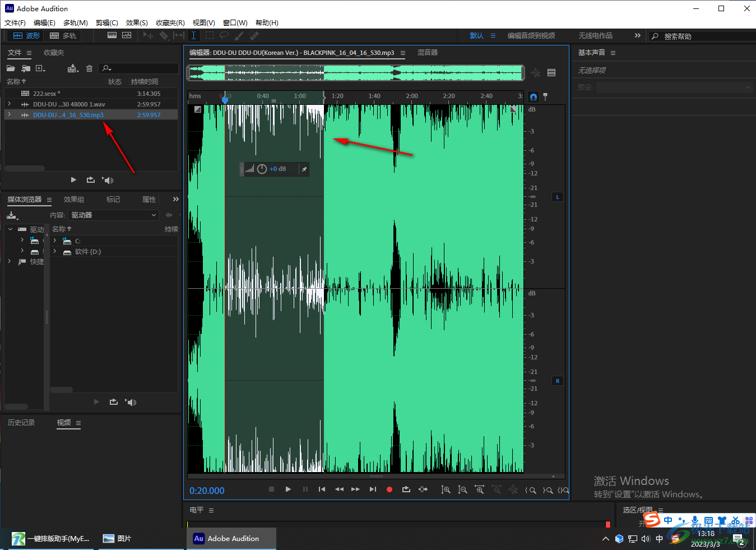
Task: Open Adobe Audition in Windows taskbar
Action: [x=231, y=538]
